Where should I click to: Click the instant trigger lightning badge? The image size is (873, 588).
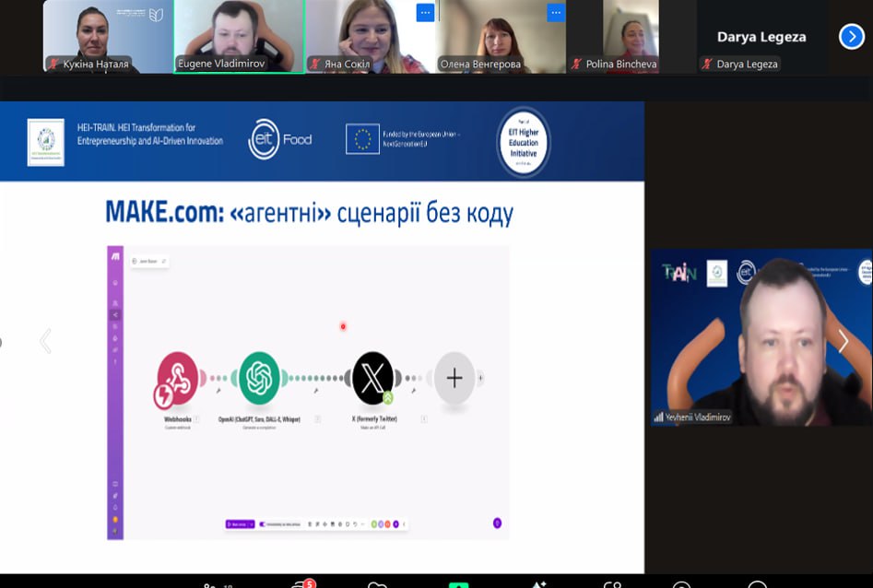[x=164, y=396]
